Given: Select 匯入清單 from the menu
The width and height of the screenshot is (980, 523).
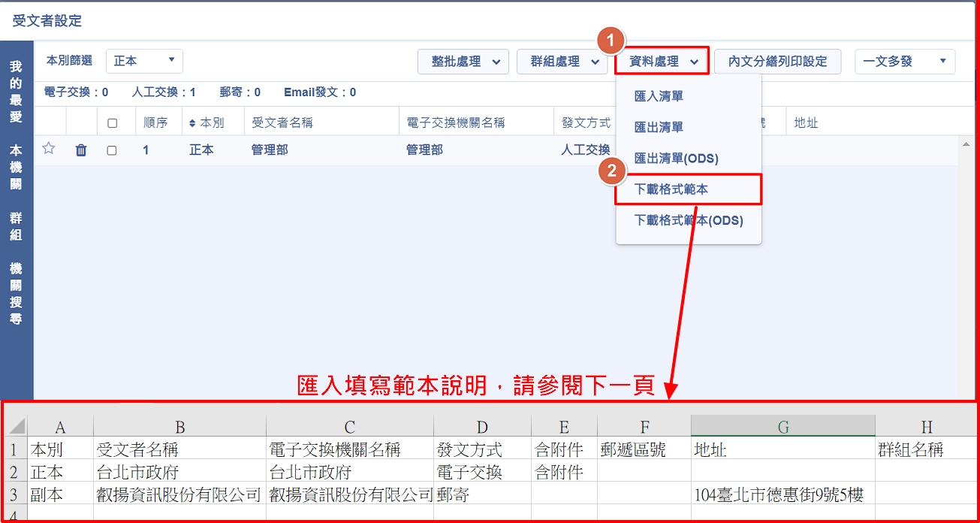Looking at the screenshot, I should click(x=659, y=96).
